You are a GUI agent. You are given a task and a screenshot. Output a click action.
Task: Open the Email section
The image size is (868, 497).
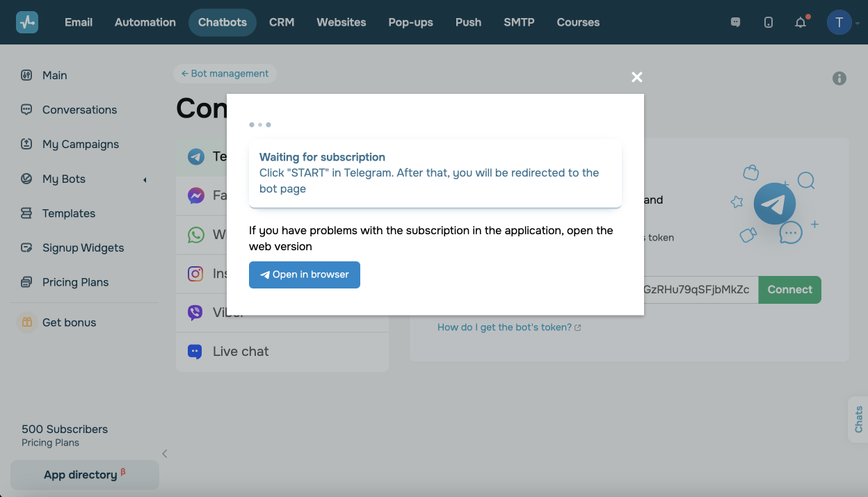point(79,22)
